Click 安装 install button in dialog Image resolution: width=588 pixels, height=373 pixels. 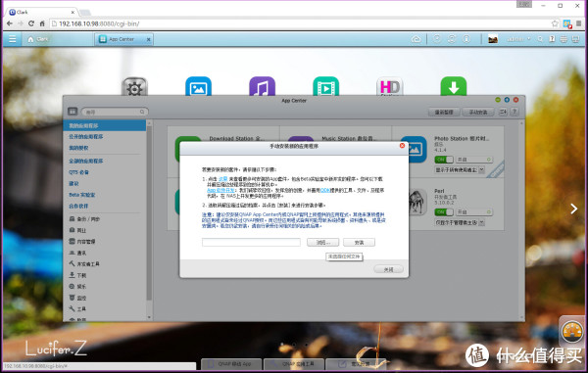pos(359,242)
